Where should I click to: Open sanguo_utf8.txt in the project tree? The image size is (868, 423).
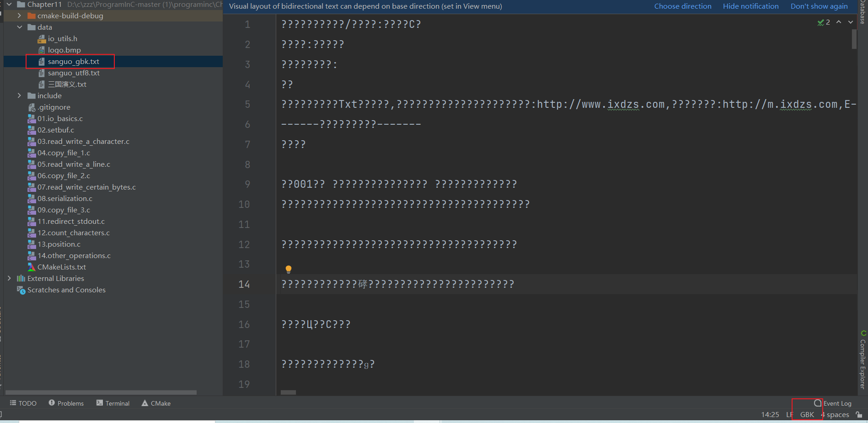74,73
